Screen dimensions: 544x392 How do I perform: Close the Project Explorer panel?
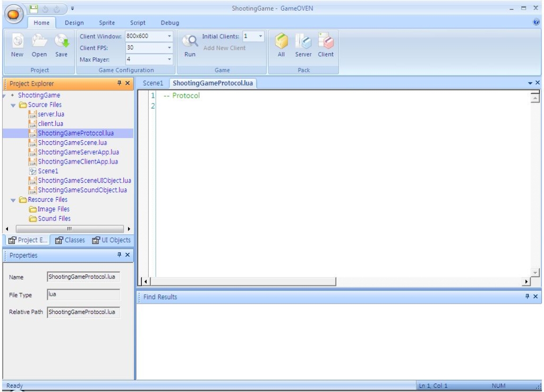click(127, 83)
